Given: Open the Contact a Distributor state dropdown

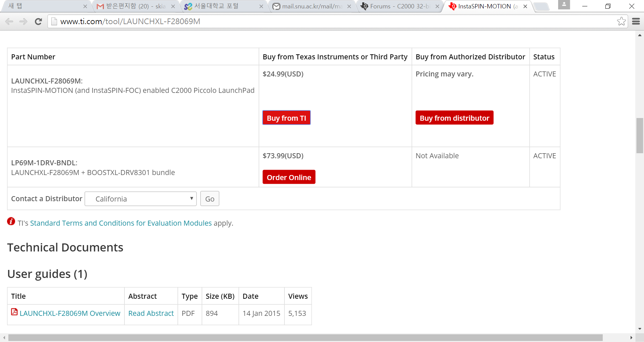Looking at the screenshot, I should click(141, 198).
